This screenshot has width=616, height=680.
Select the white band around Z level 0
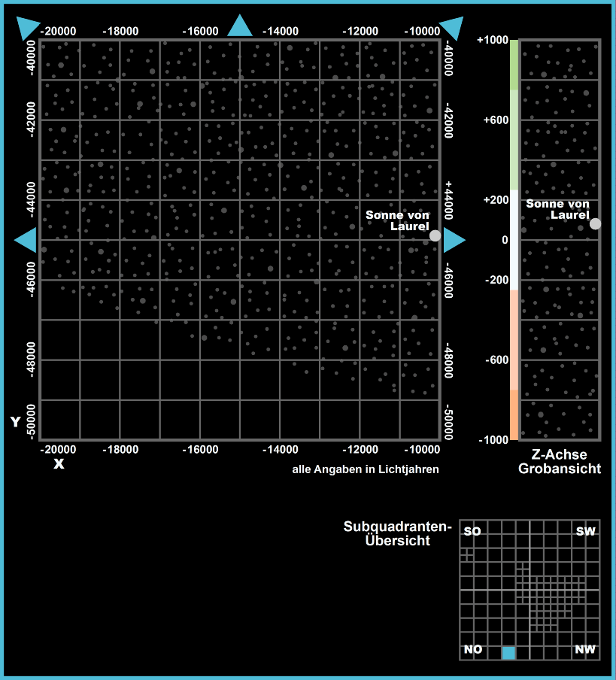click(514, 239)
